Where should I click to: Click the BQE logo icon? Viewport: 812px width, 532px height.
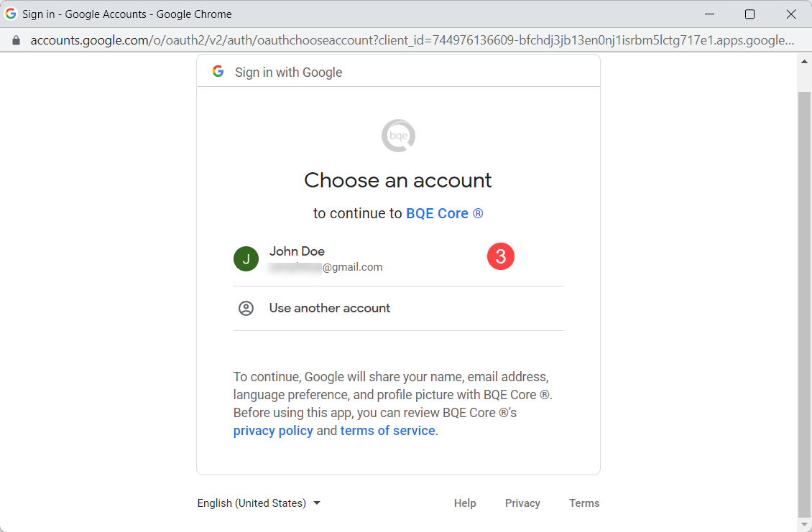click(x=398, y=136)
